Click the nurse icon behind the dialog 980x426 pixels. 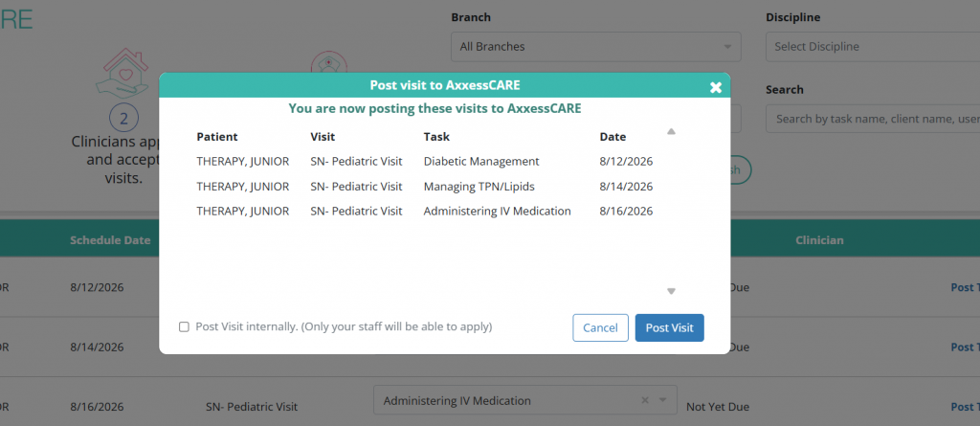point(329,62)
